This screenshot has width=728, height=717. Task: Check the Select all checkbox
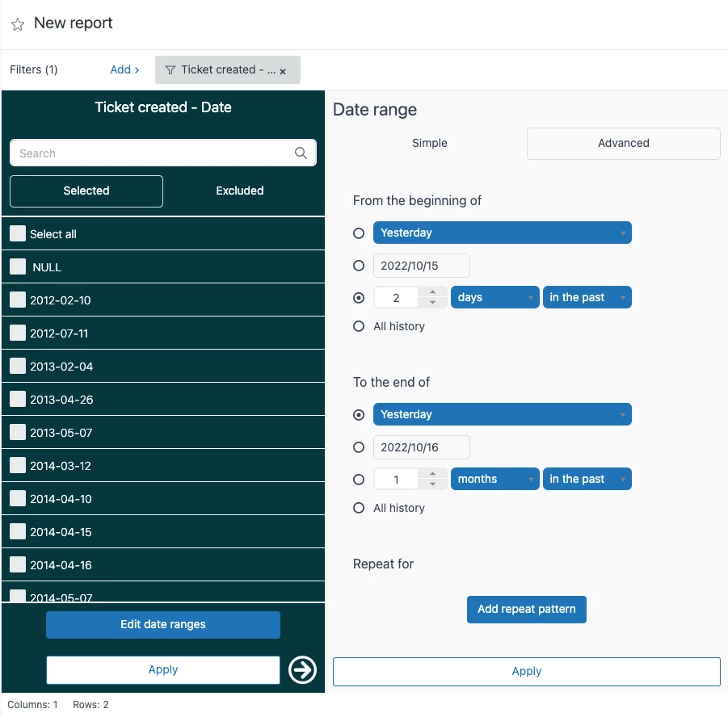point(18,233)
